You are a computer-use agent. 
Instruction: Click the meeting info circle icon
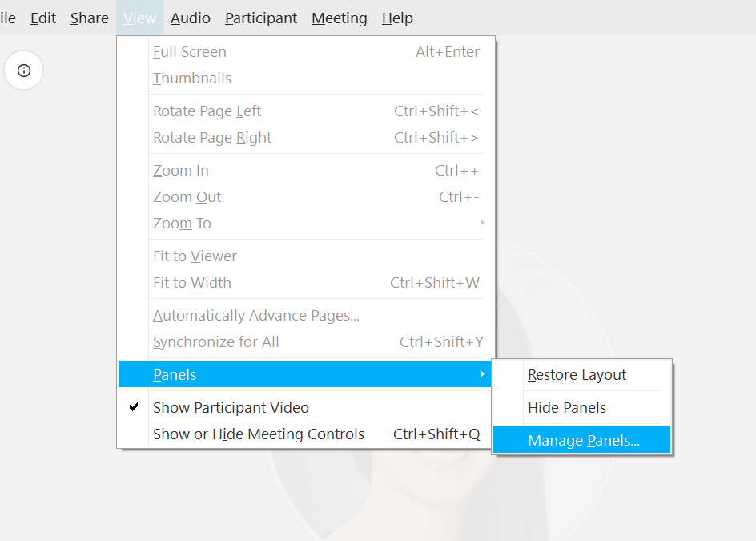pyautogui.click(x=24, y=71)
